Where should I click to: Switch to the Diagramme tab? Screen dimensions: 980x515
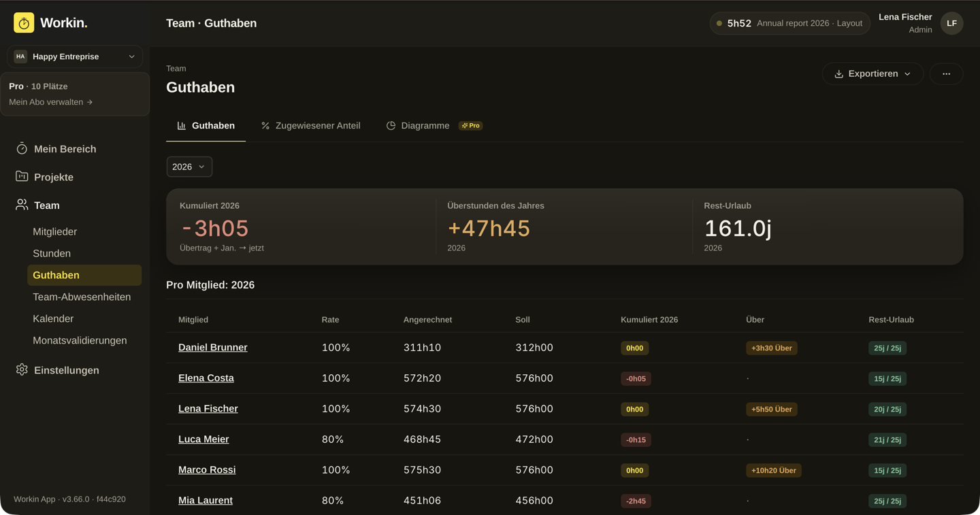pos(418,126)
